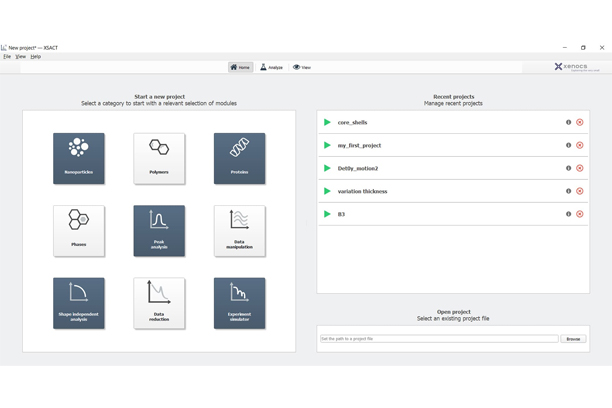Run the variation thickness project arrow
612x408 pixels.
coord(327,191)
